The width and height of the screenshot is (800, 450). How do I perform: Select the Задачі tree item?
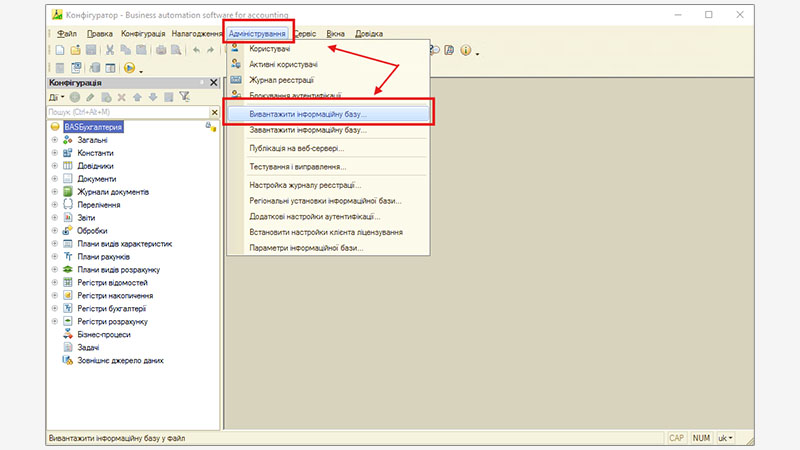pyautogui.click(x=88, y=348)
